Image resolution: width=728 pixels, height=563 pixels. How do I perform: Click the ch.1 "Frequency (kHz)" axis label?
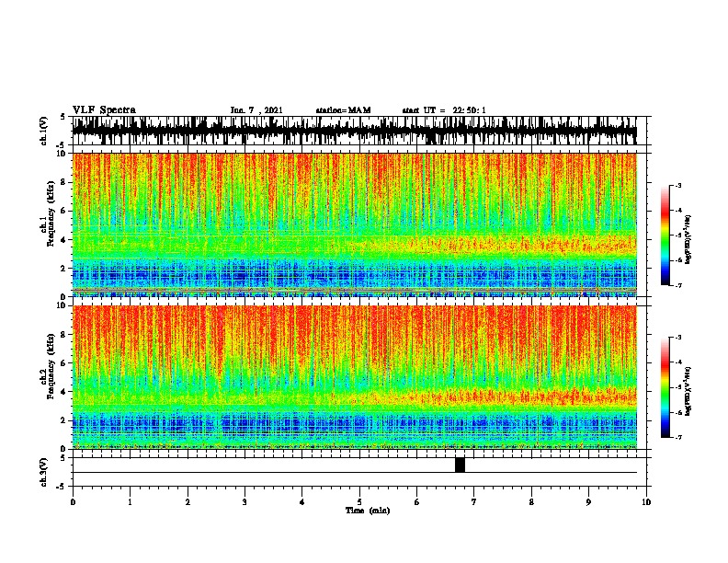[51, 214]
